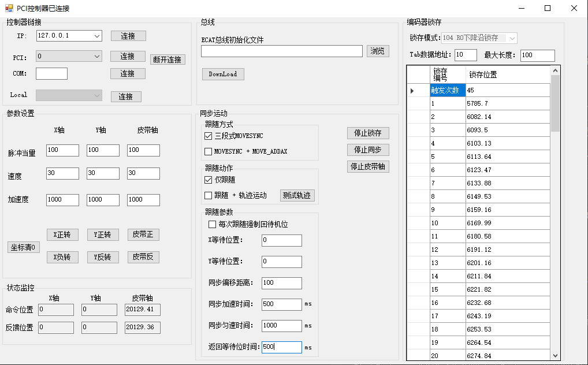Click latch table scrollbar down arrow
This screenshot has width=588, height=365.
pos(556,356)
